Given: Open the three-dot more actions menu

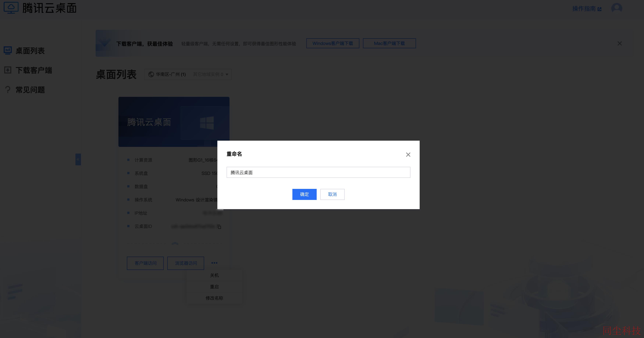Looking at the screenshot, I should pyautogui.click(x=214, y=263).
